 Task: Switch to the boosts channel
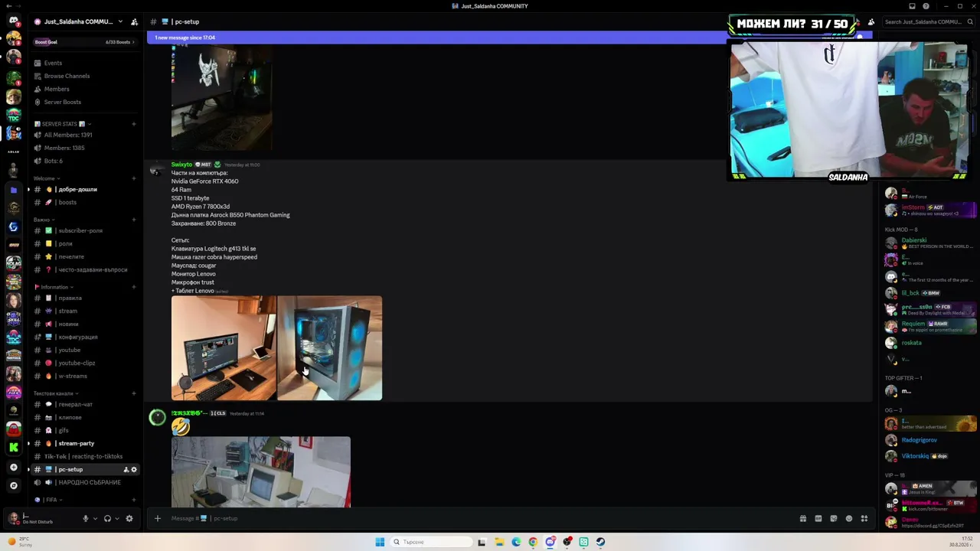(86, 202)
